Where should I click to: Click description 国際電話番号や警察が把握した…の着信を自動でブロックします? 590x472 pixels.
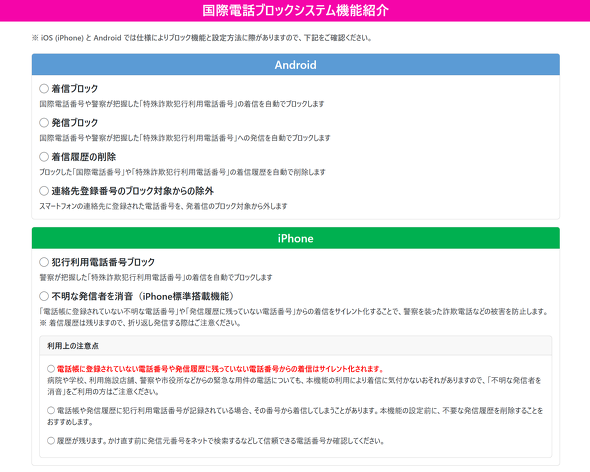182,104
